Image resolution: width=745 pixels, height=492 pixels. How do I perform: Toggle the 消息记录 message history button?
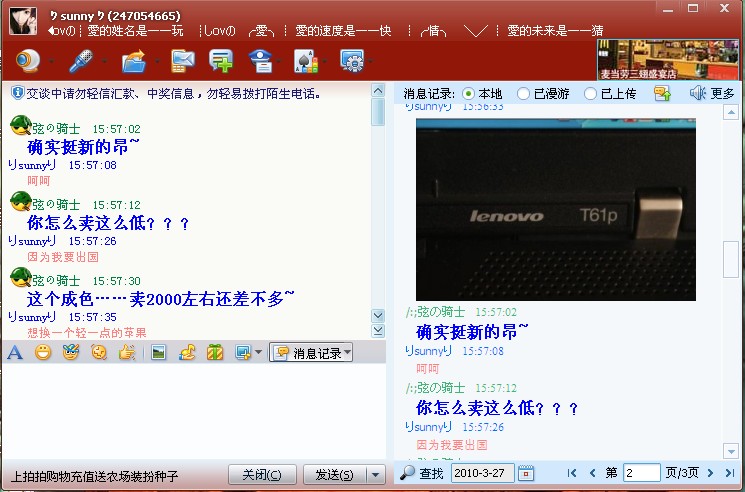pyautogui.click(x=311, y=353)
